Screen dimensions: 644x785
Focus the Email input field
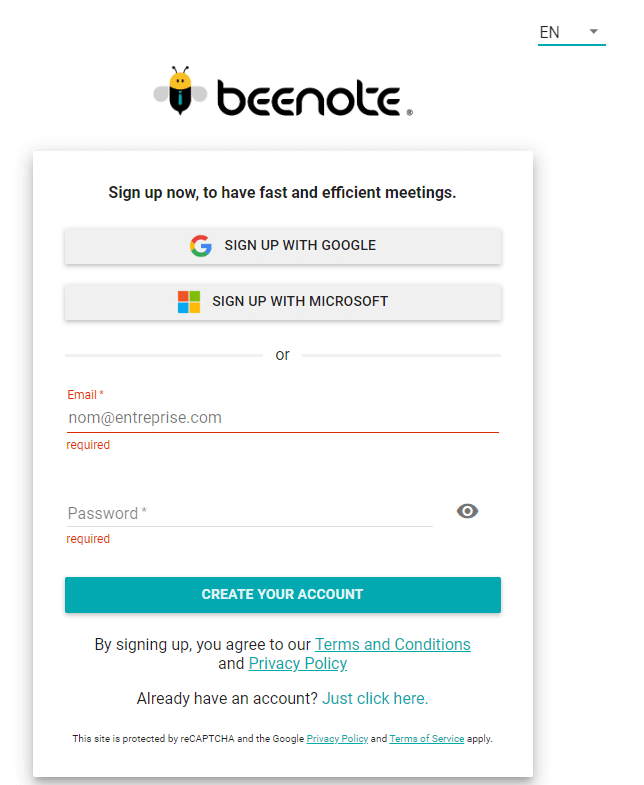click(x=283, y=418)
